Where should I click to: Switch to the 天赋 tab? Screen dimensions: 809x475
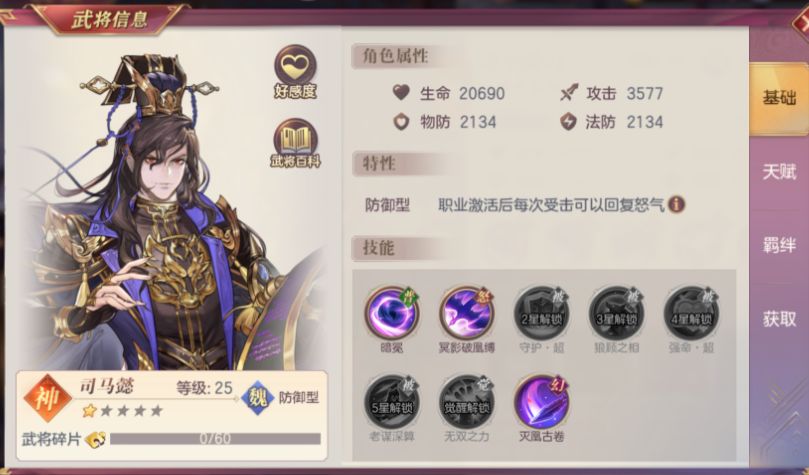[779, 172]
